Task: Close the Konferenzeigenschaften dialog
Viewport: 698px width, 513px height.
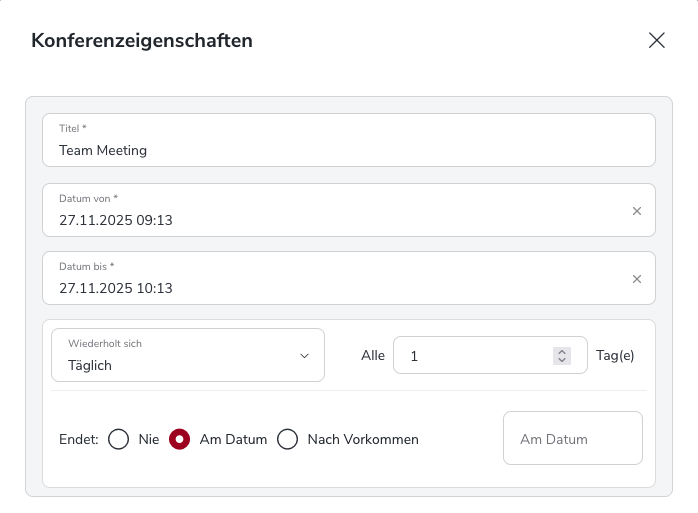Action: click(656, 40)
